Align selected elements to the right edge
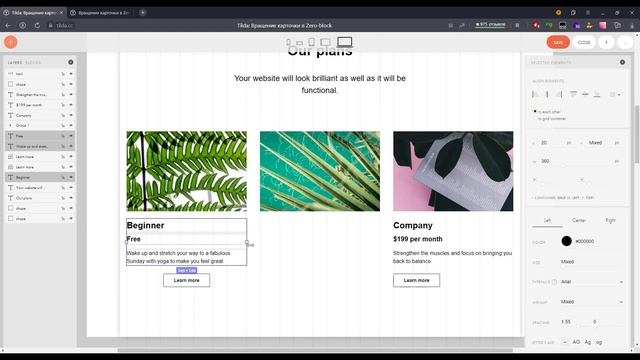 [560, 94]
